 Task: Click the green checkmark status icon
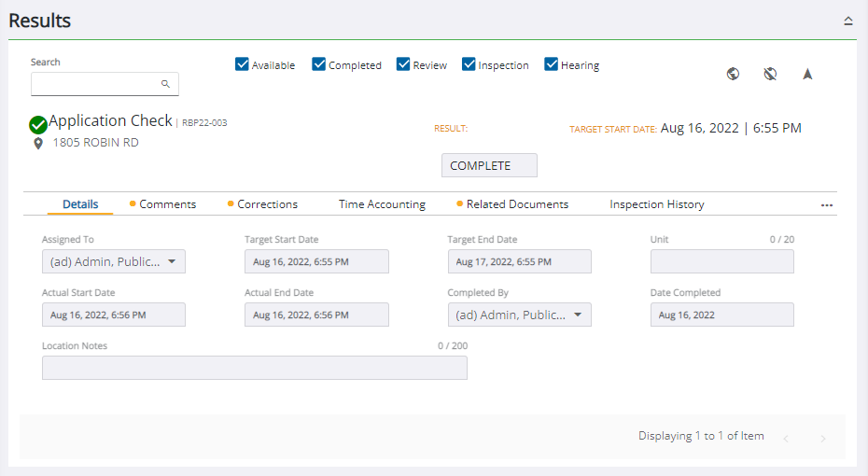38,124
